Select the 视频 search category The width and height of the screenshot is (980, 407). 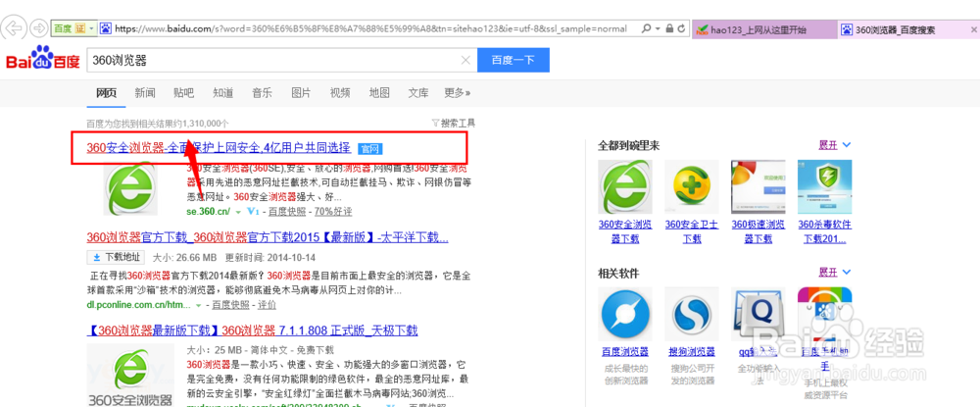pos(340,93)
